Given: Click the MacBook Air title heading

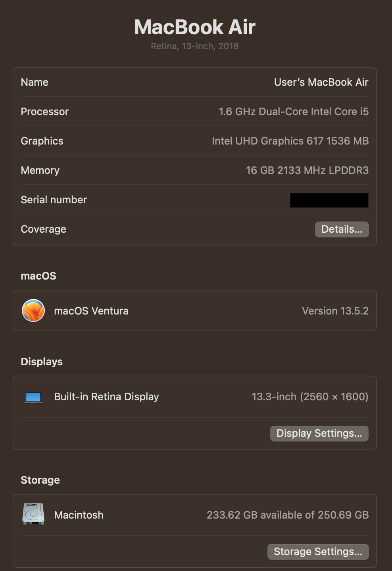Looking at the screenshot, I should coord(195,27).
